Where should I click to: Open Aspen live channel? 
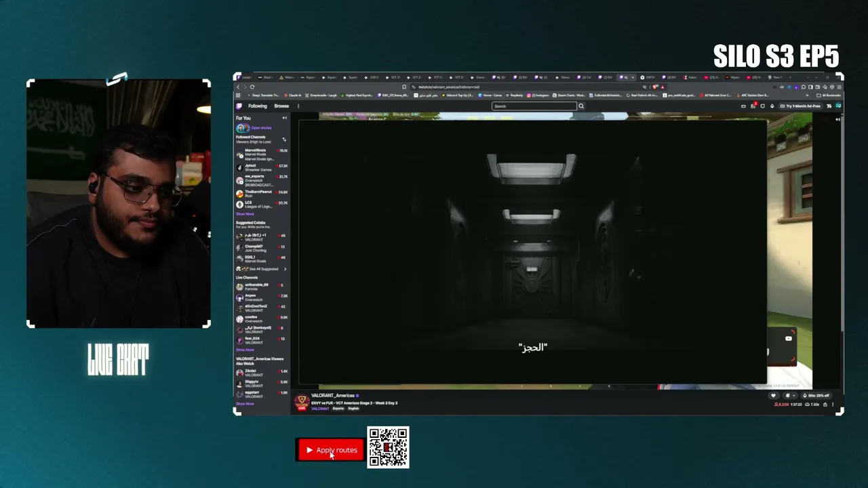point(262,298)
